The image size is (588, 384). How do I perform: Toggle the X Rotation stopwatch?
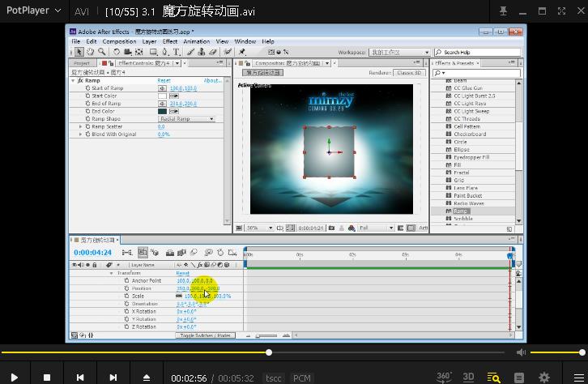(x=126, y=311)
